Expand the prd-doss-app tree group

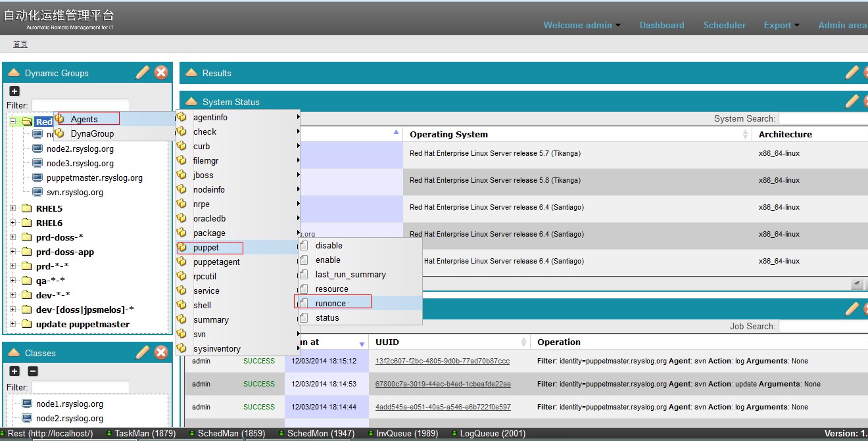(13, 252)
